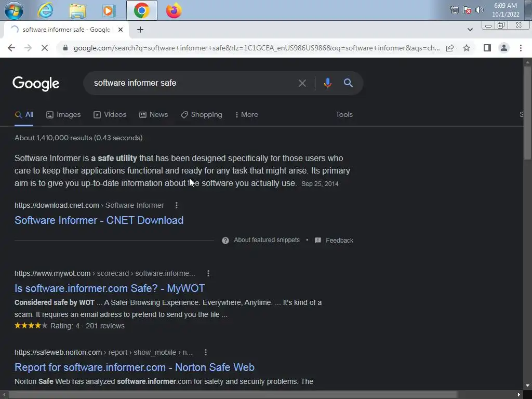The height and width of the screenshot is (399, 532).
Task: Open the tab search dropdown arrow
Action: [x=470, y=30]
